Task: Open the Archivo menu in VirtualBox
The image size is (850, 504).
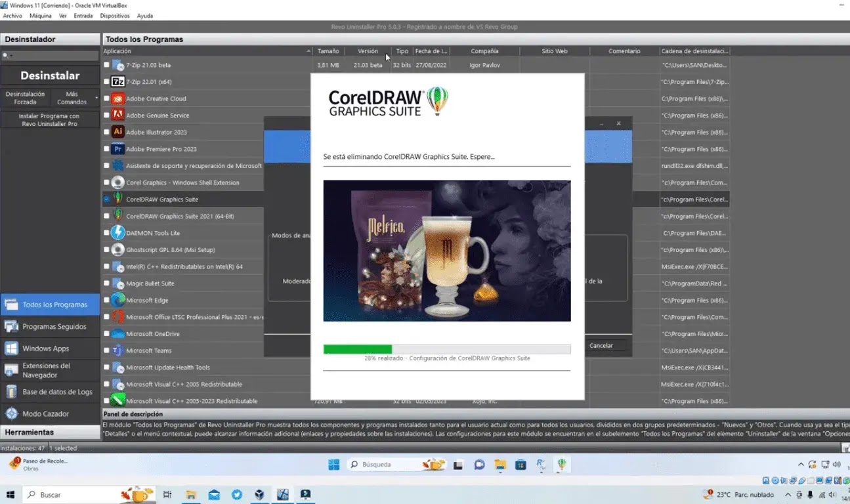Action: click(x=13, y=16)
